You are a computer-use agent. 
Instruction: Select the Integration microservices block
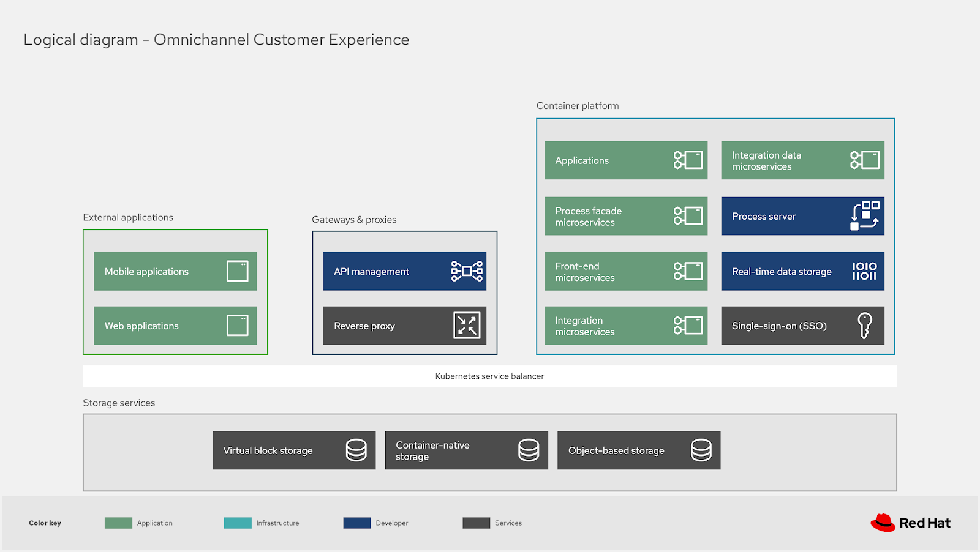[625, 326]
